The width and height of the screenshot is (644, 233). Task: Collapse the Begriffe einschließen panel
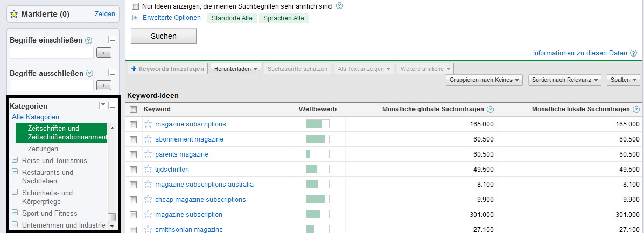point(112,40)
